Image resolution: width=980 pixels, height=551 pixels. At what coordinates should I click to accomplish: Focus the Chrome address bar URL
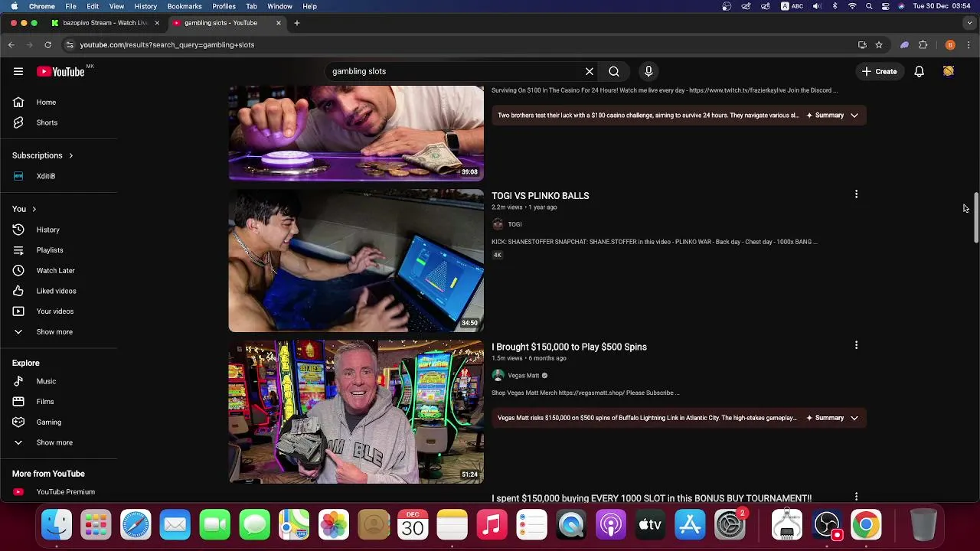167,45
